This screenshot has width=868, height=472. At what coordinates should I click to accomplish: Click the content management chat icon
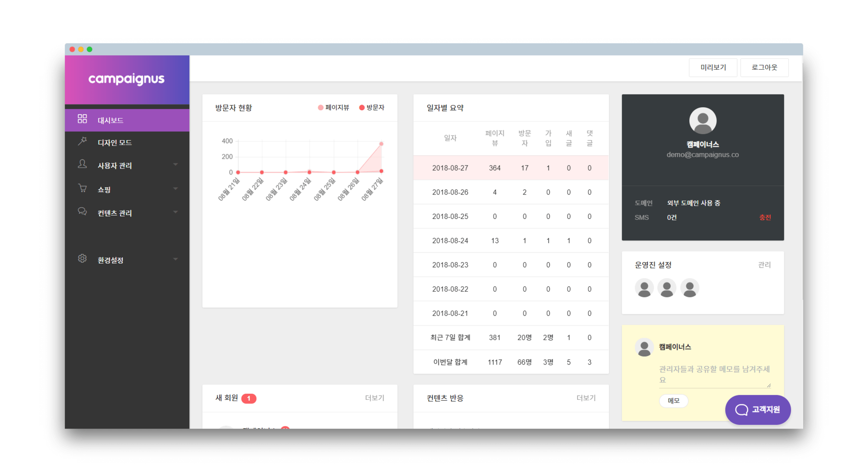[82, 212]
